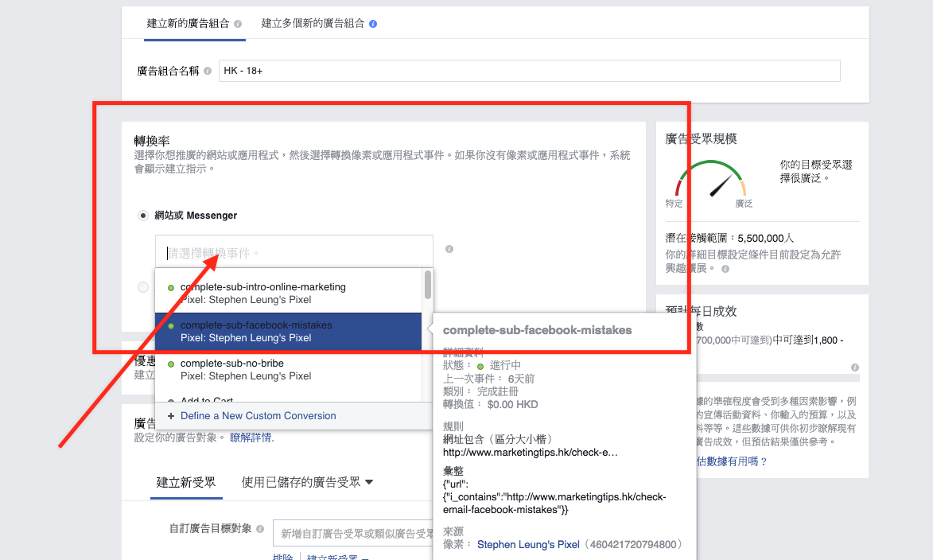Screen dimensions: 933x560
Task: Switch to 建立新的廣告組合 tab
Action: coord(188,24)
